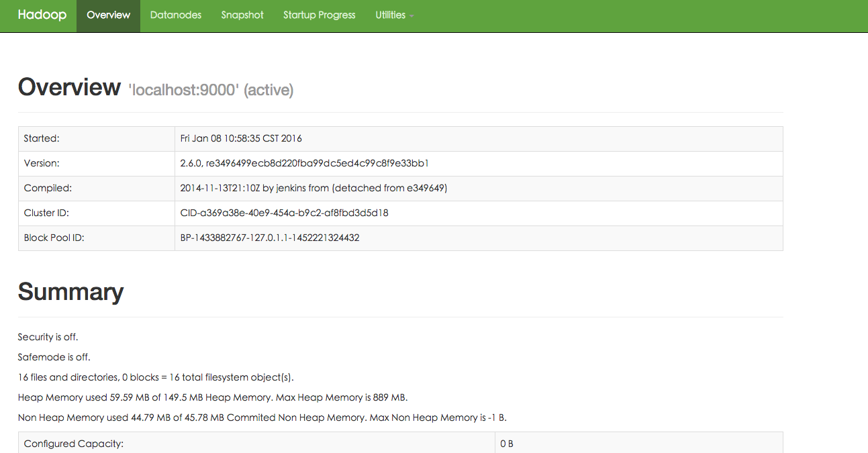The width and height of the screenshot is (868, 453).
Task: Go to the Startup Progress tab
Action: [319, 15]
